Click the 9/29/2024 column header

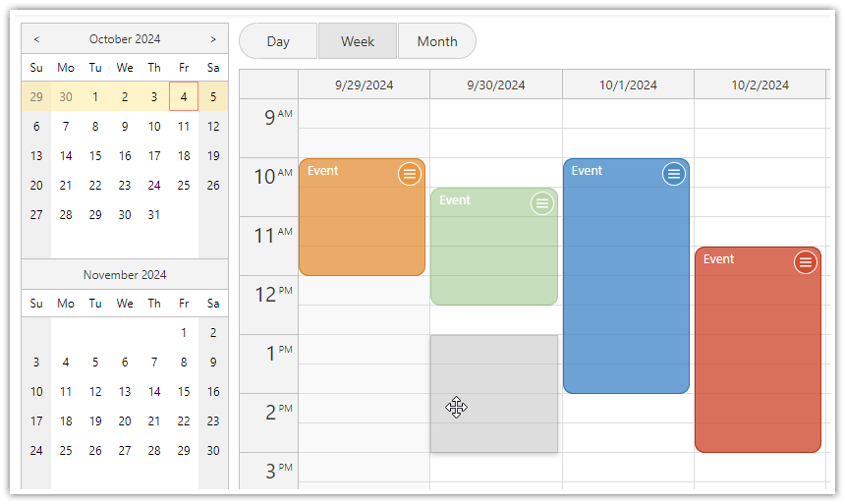pos(364,84)
